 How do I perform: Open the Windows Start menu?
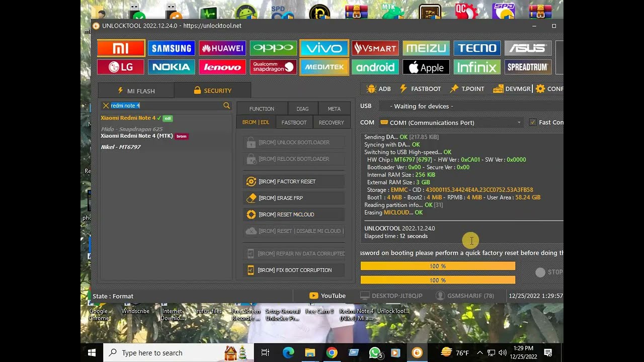pyautogui.click(x=92, y=353)
